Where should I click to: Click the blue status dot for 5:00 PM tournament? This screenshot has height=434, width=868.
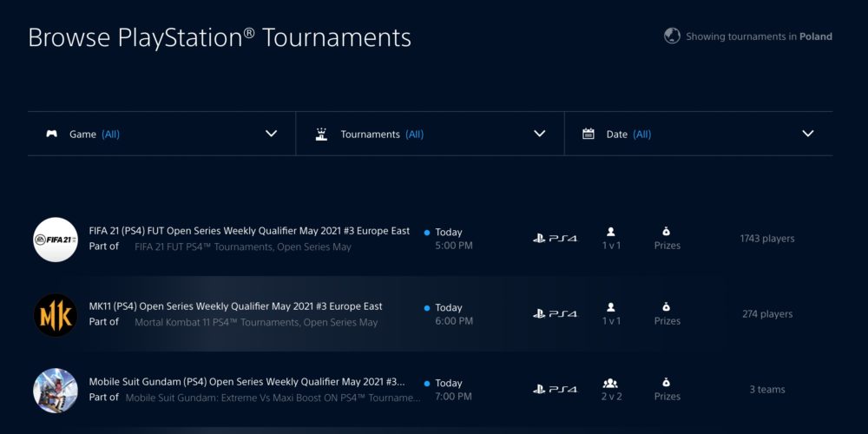427,233
